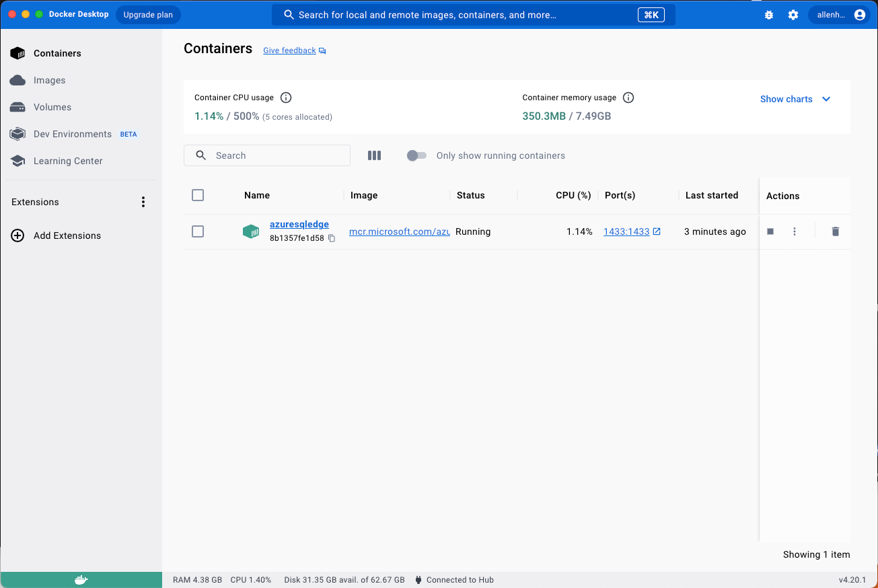The height and width of the screenshot is (588, 878).
Task: Click the Upgrade plan button
Action: coord(148,15)
